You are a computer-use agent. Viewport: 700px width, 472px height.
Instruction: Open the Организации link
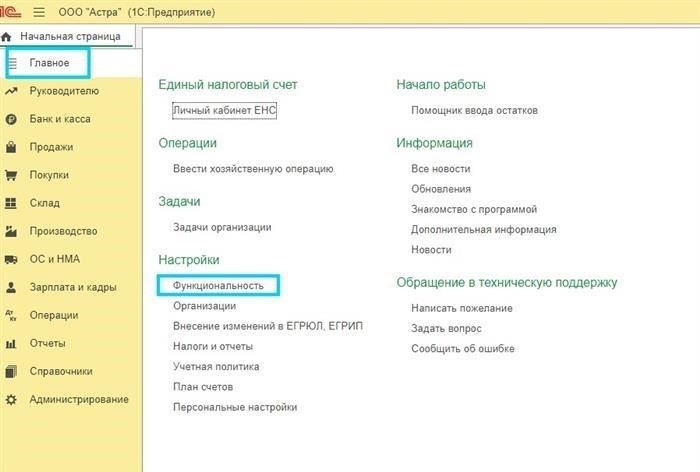pos(204,306)
